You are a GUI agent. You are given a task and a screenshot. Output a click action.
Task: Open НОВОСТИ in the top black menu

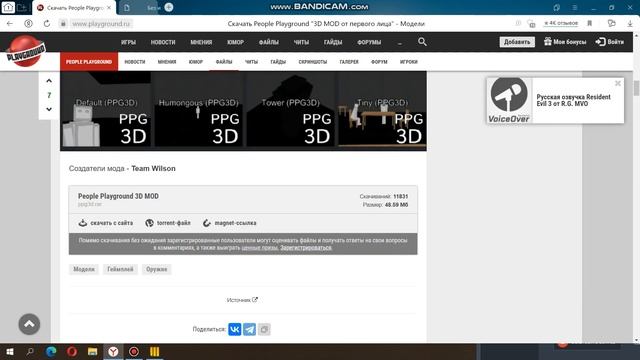(163, 42)
